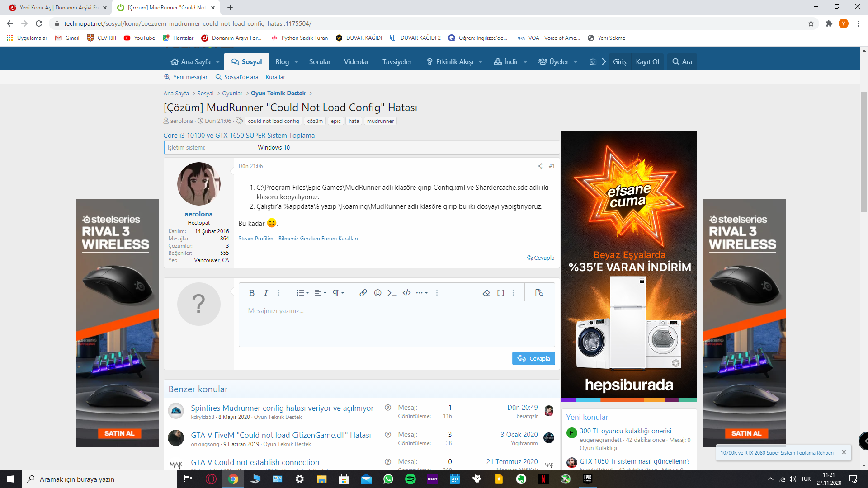The image size is (868, 488).
Task: Open the text alignment dropdown
Action: tap(321, 293)
